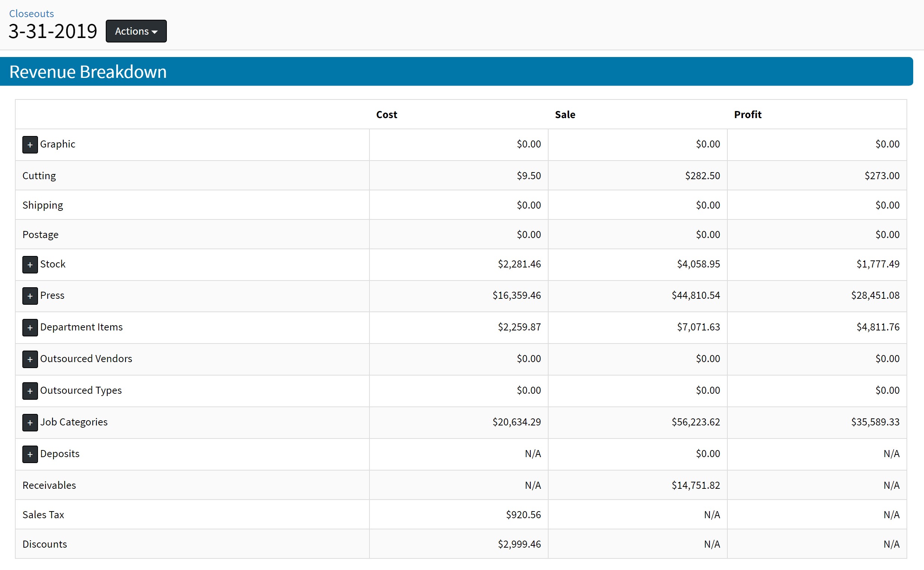924x570 pixels.
Task: Click plus icon next to Deposits
Action: (30, 454)
